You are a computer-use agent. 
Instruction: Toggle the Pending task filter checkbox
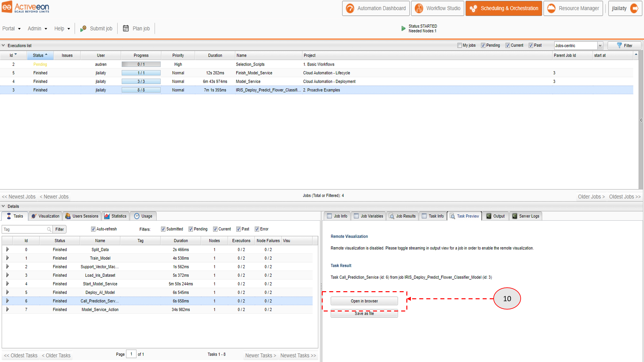(191, 229)
